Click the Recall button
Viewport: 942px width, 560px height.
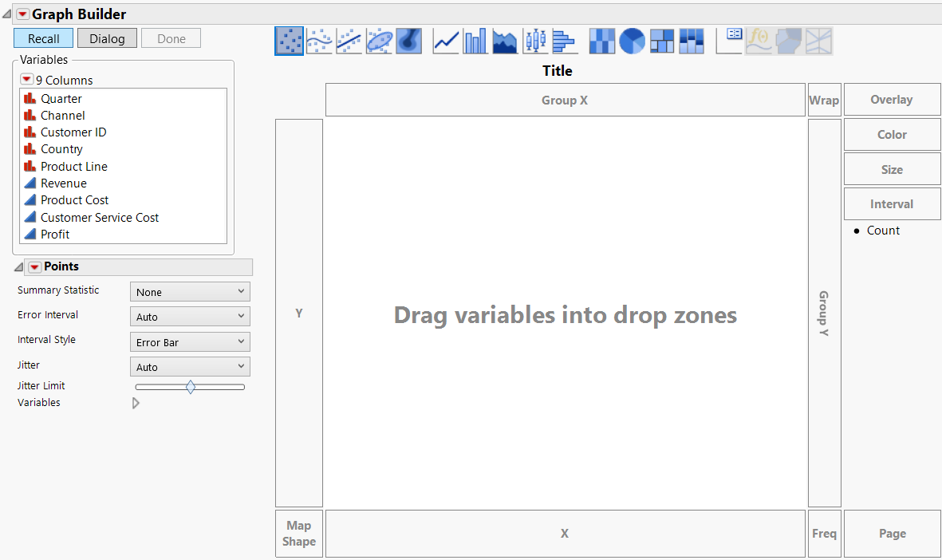(x=43, y=37)
